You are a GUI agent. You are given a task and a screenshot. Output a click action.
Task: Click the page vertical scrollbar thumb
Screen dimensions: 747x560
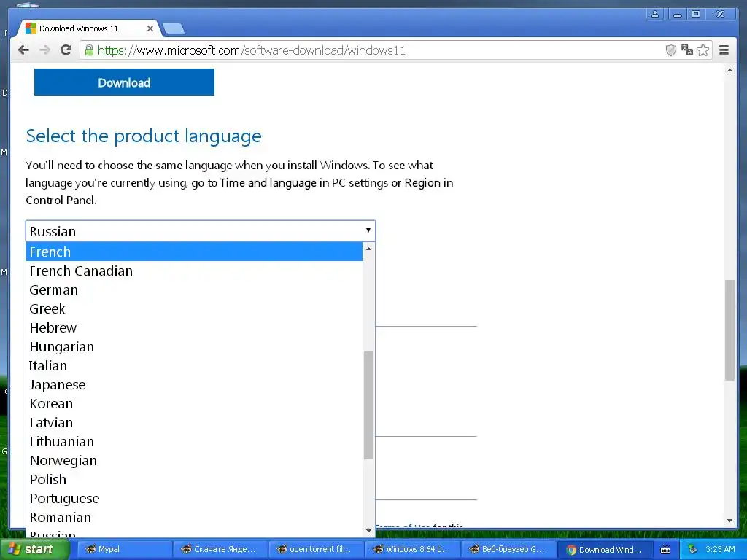tap(729, 330)
